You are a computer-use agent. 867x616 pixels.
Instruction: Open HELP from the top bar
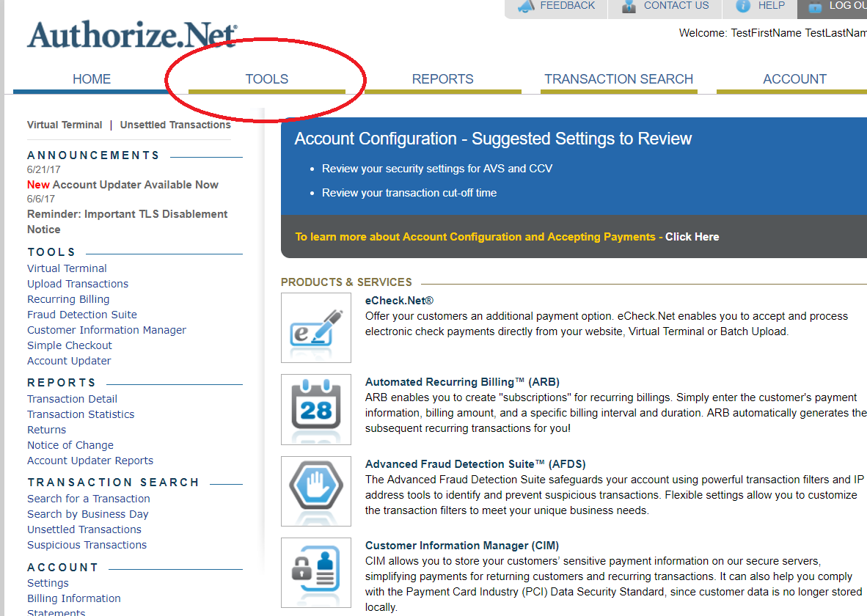pos(772,6)
